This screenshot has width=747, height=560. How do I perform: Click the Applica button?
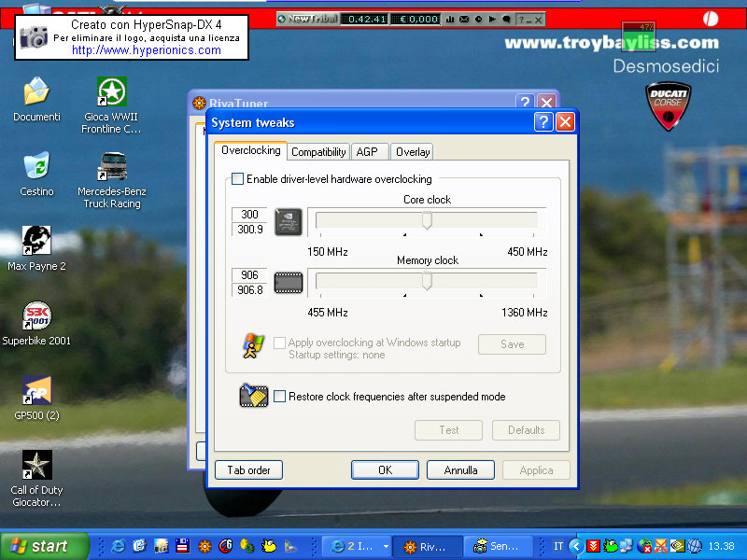[536, 470]
